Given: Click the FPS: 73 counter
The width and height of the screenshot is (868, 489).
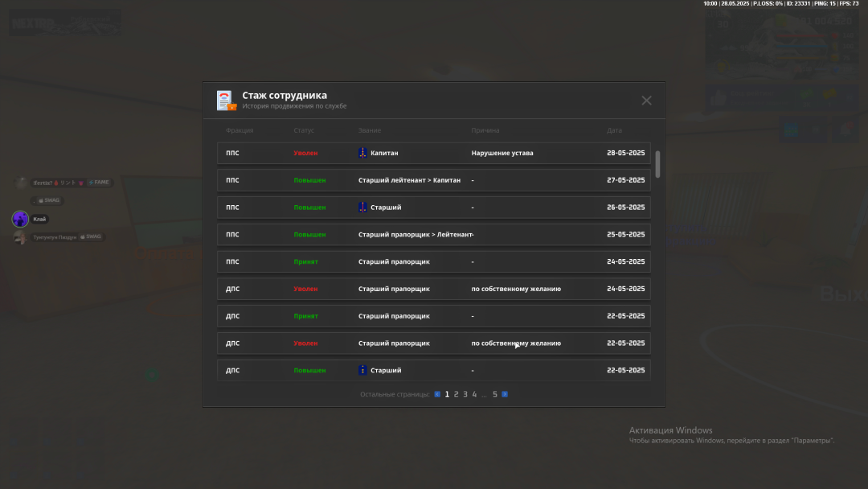Looking at the screenshot, I should tap(850, 3).
